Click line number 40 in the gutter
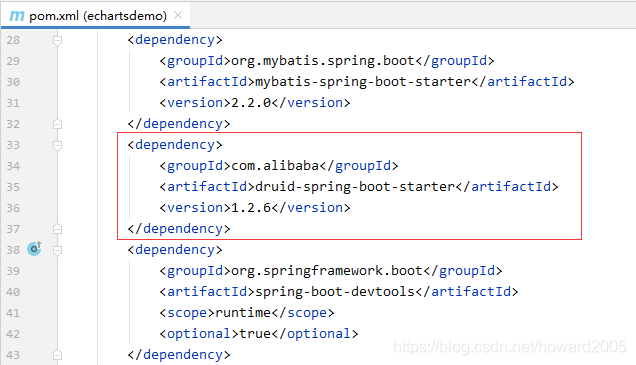This screenshot has width=636, height=365. pyautogui.click(x=13, y=292)
